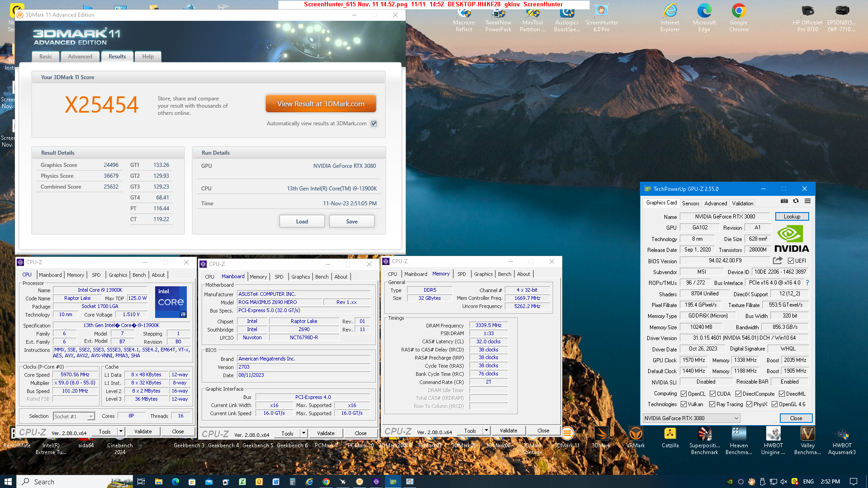Screen dimensions: 868x488
Task: Open TweakNow PowerPack desktop icon
Action: pyautogui.click(x=498, y=18)
